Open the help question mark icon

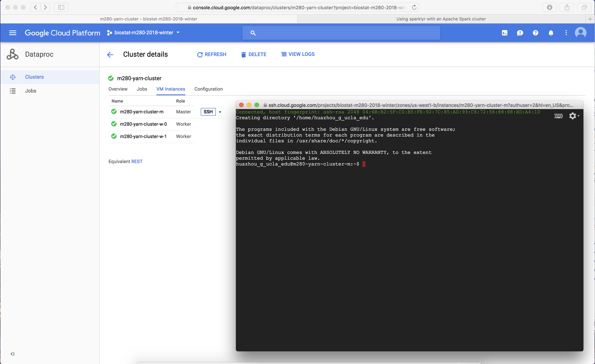[x=535, y=33]
